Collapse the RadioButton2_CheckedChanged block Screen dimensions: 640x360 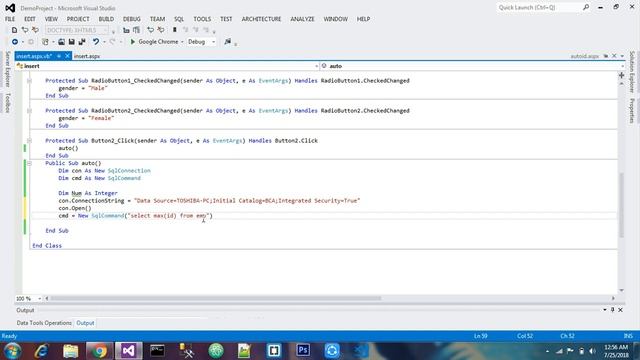coord(29,111)
